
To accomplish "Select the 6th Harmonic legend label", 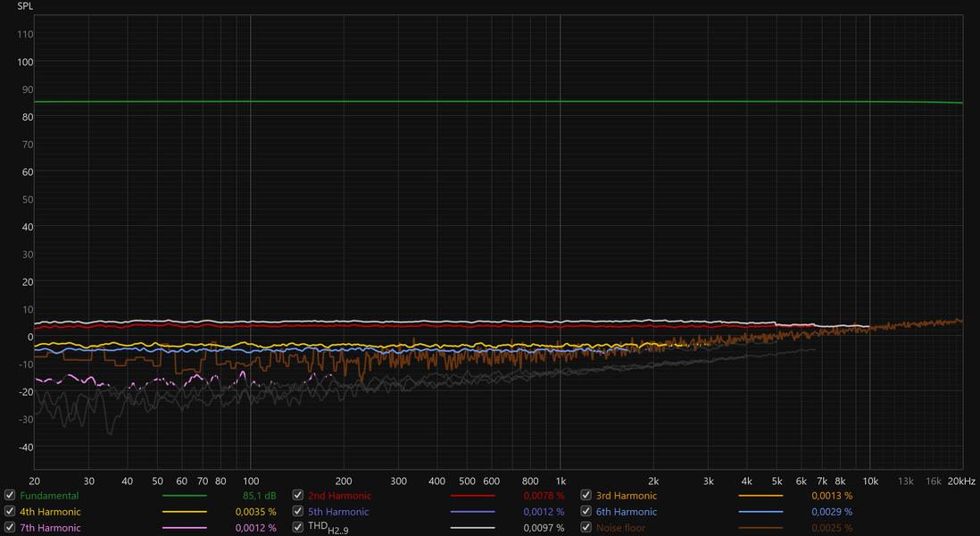I will (x=627, y=512).
